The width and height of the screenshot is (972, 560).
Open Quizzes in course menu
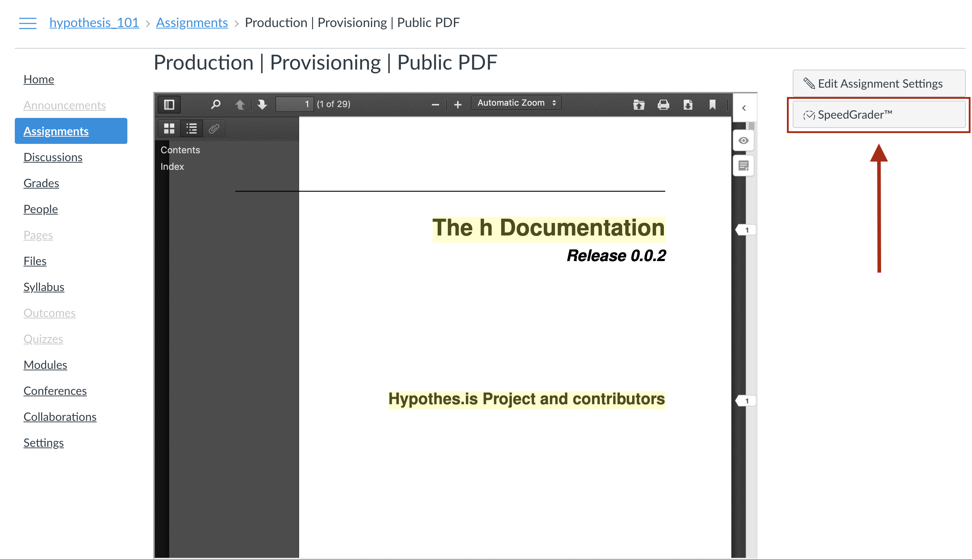(43, 339)
